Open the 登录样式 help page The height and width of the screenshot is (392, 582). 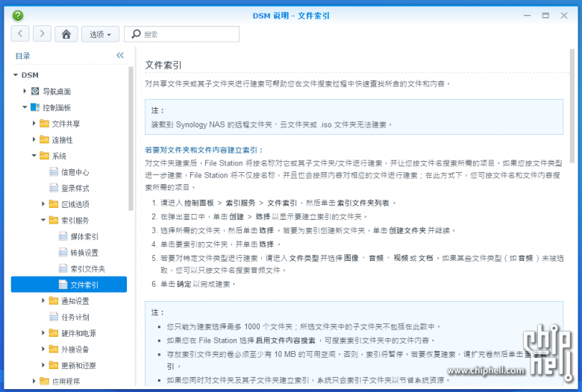75,188
